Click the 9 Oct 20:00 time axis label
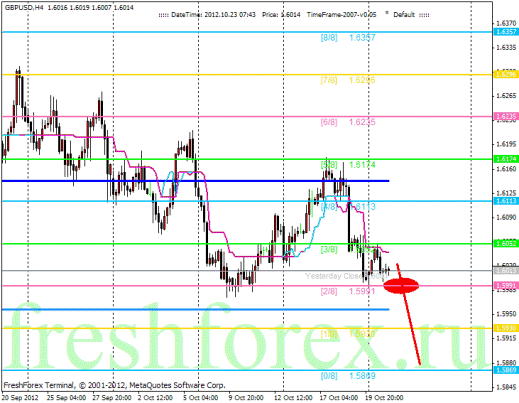The width and height of the screenshot is (519, 403). tap(246, 398)
